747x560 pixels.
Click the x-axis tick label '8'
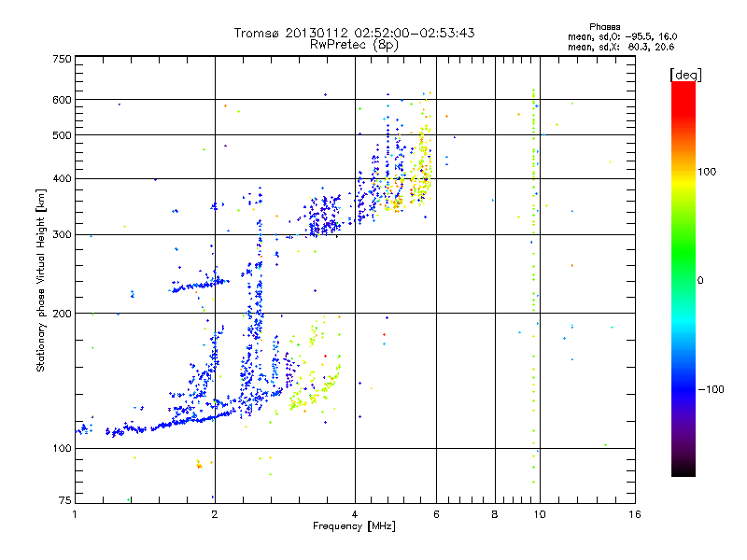click(x=495, y=514)
